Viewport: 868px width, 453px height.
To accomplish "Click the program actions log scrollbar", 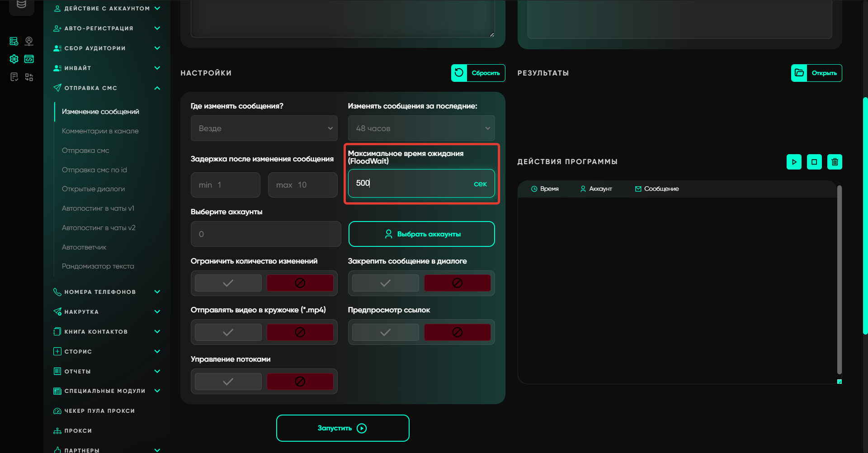I will (x=839, y=280).
